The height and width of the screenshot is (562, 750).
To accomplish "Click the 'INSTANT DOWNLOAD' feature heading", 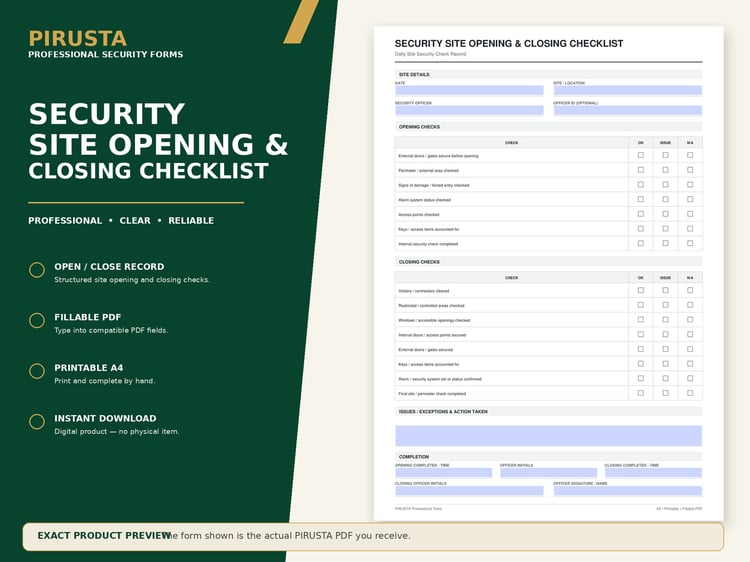I will 105,419.
